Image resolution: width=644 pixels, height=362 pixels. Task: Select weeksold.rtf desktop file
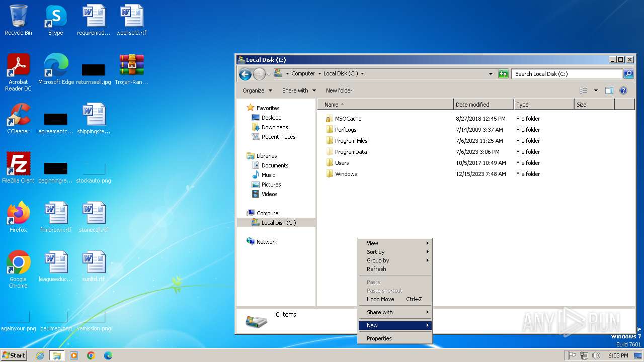[131, 20]
